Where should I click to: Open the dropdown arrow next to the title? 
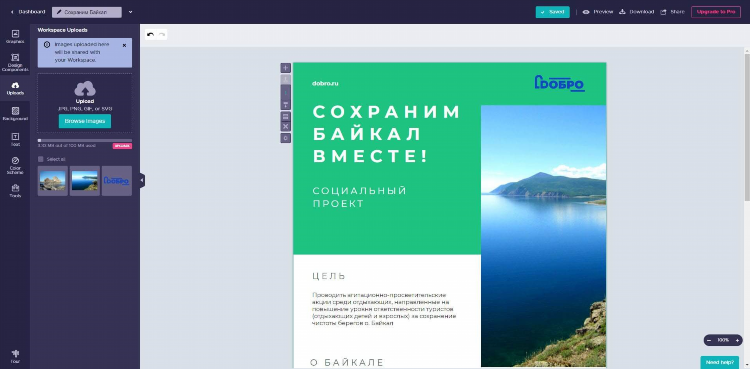coord(131,12)
